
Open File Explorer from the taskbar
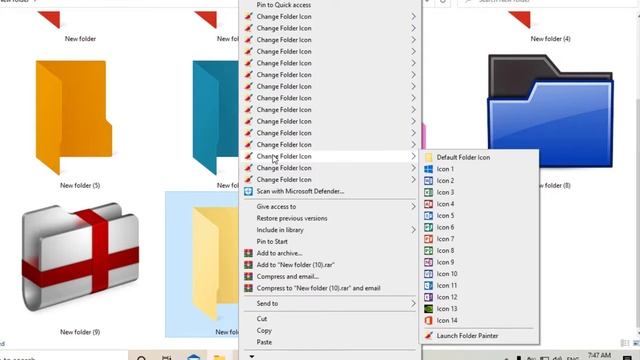pyautogui.click(x=219, y=357)
